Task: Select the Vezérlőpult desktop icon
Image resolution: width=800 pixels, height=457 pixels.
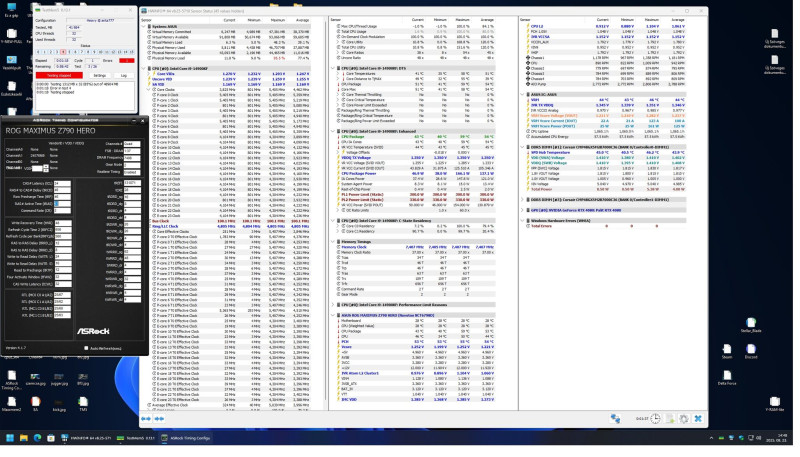Action: [x=11, y=63]
